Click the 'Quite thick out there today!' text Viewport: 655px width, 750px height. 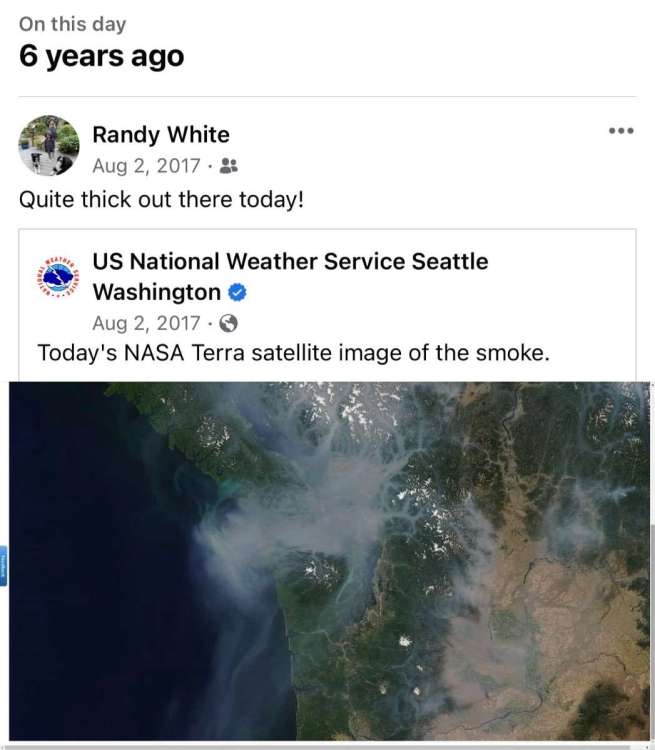pos(161,199)
